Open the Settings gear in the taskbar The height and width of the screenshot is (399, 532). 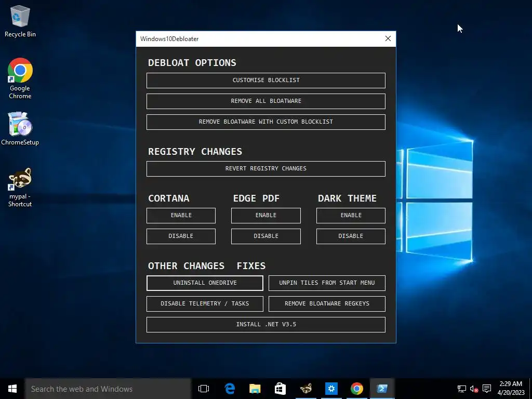331,389
